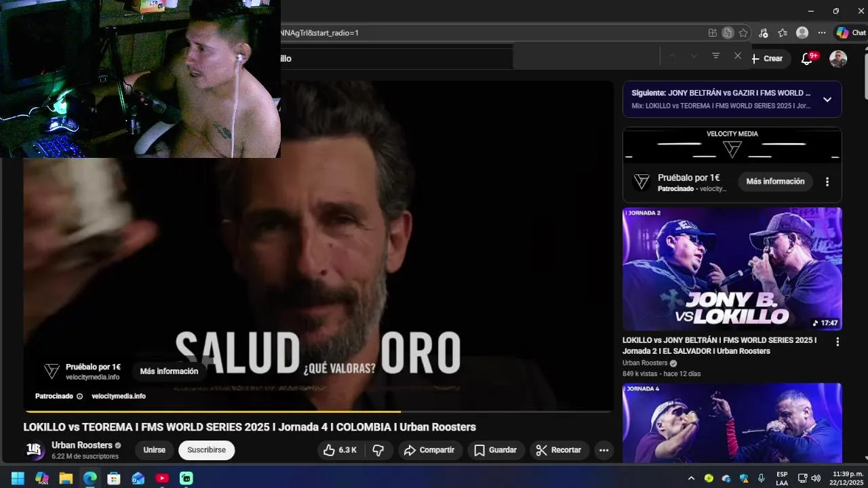Click the Patrocinado info icon
The width and height of the screenshot is (868, 488).
point(79,396)
